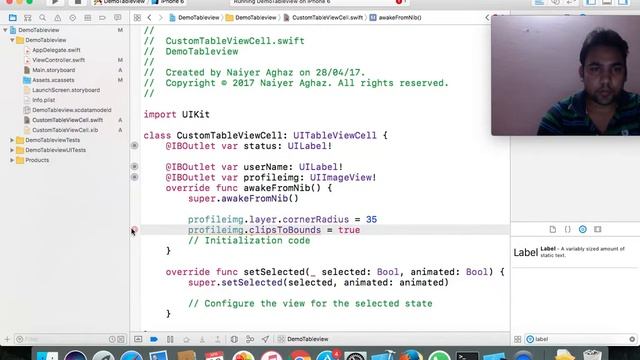
Task: Click outlet connection circle for profileimg
Action: click(x=134, y=177)
